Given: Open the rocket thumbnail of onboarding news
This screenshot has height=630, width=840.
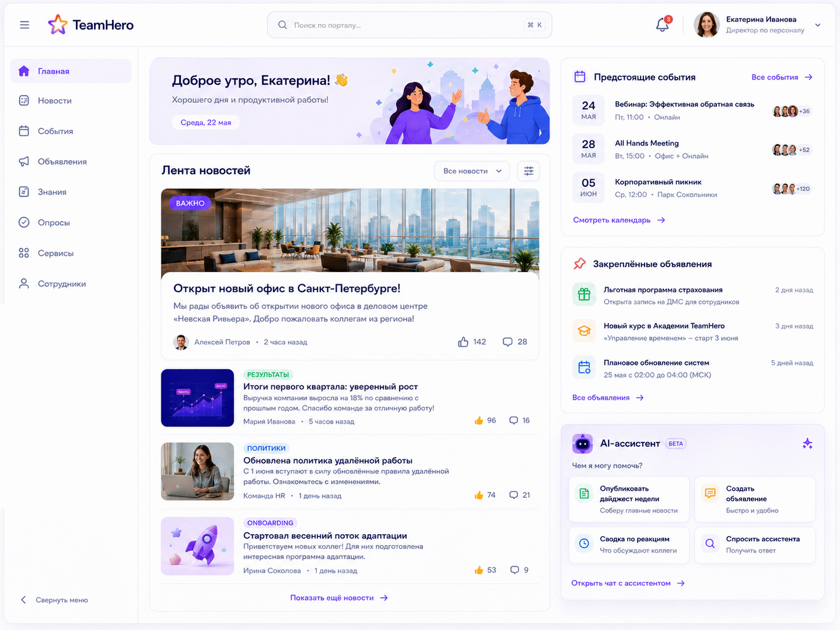Looking at the screenshot, I should point(197,546).
